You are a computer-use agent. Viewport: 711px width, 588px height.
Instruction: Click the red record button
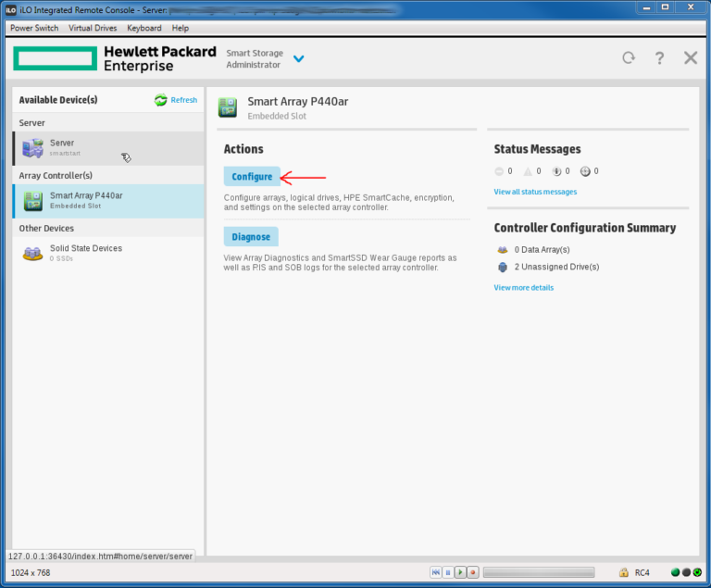click(x=472, y=572)
